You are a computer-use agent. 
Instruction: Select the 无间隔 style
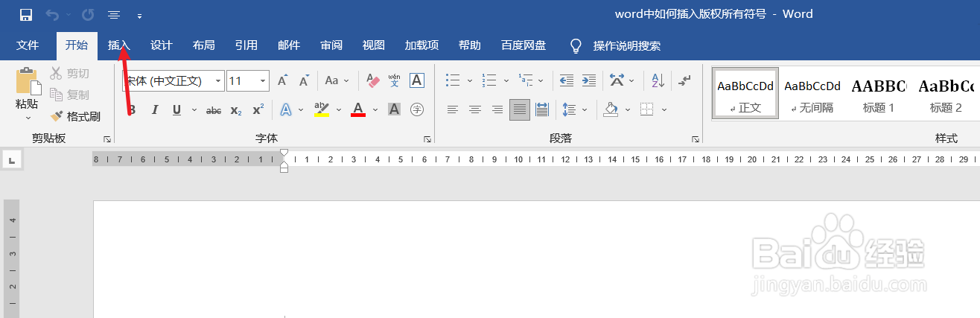[x=812, y=93]
